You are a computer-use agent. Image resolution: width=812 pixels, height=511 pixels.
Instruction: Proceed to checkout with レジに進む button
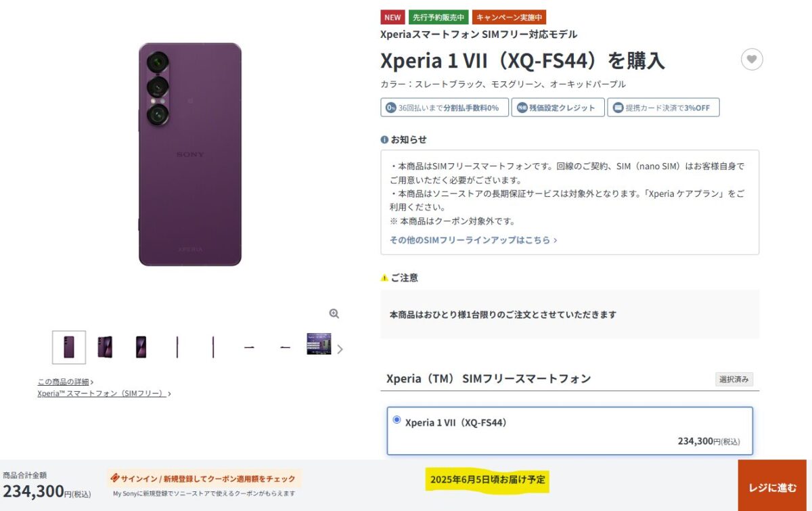[x=772, y=485]
